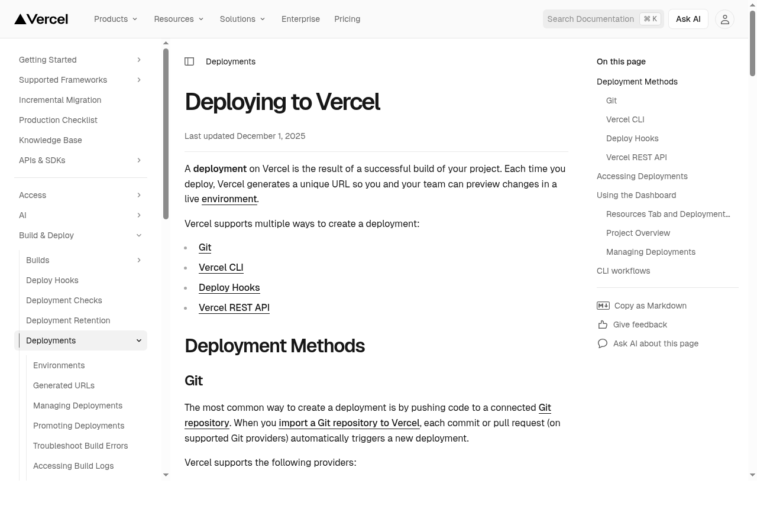Jump to Project Overview in outline

[x=638, y=233]
